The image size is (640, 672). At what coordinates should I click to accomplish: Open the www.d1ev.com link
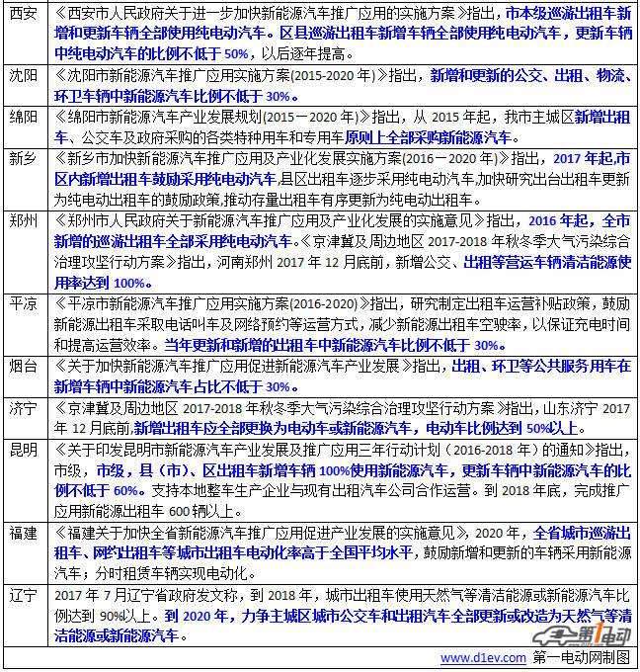point(483,657)
